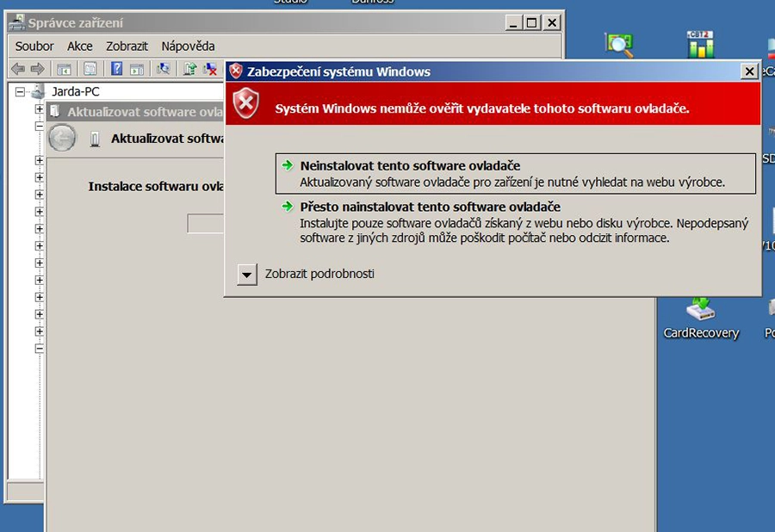Close the Zabezpečení systému Windows dialog

click(x=749, y=71)
